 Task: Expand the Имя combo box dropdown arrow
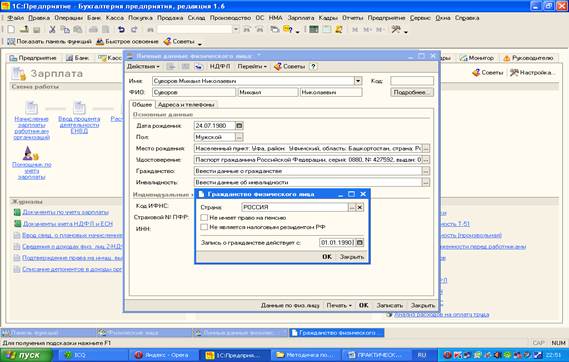pos(358,81)
